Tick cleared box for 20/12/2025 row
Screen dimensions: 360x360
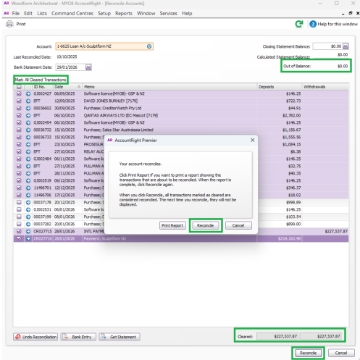coord(19,202)
